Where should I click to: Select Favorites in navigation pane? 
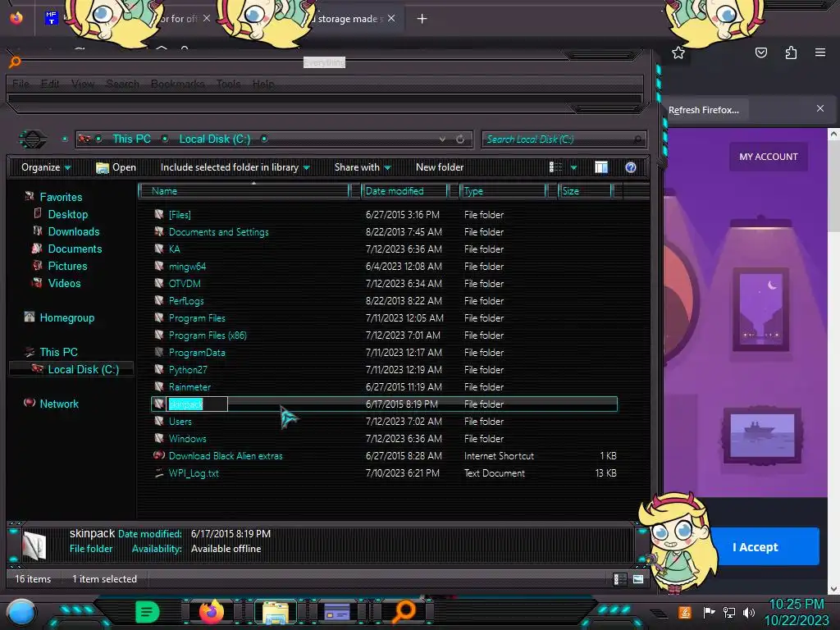61,197
